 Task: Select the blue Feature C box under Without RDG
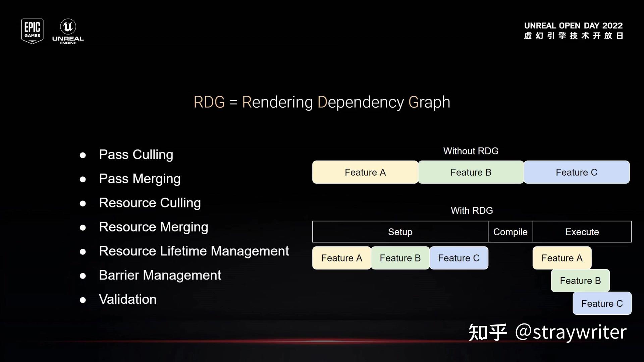click(576, 172)
